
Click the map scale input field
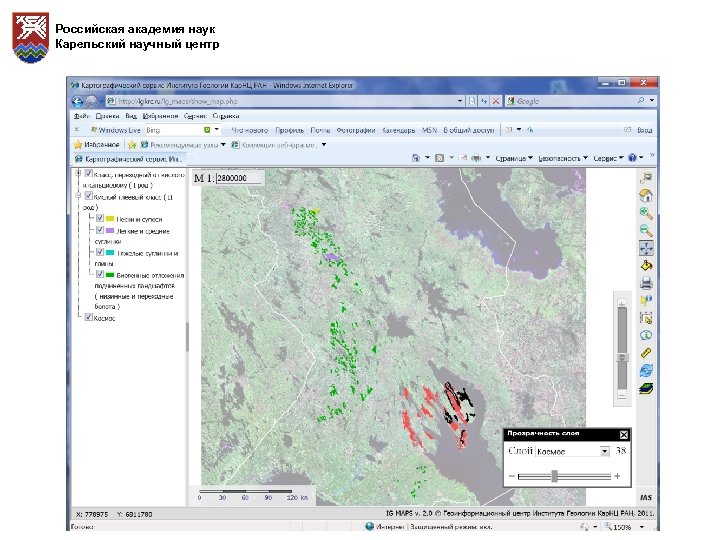(240, 178)
